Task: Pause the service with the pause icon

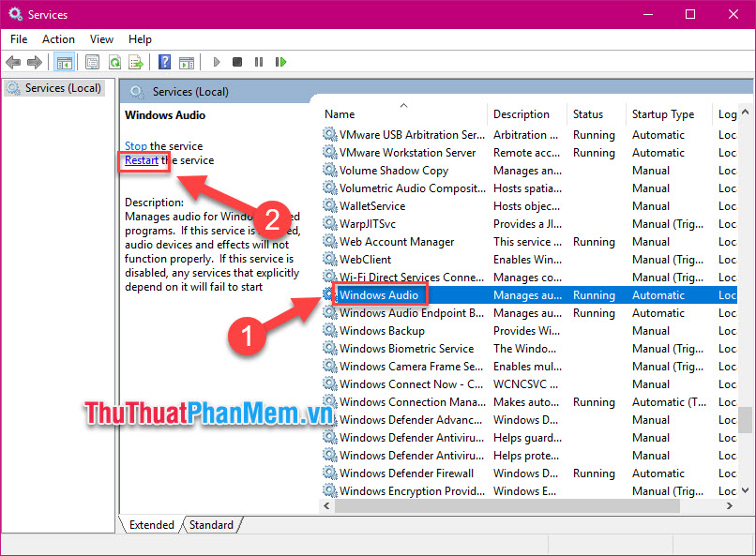Action: [260, 62]
